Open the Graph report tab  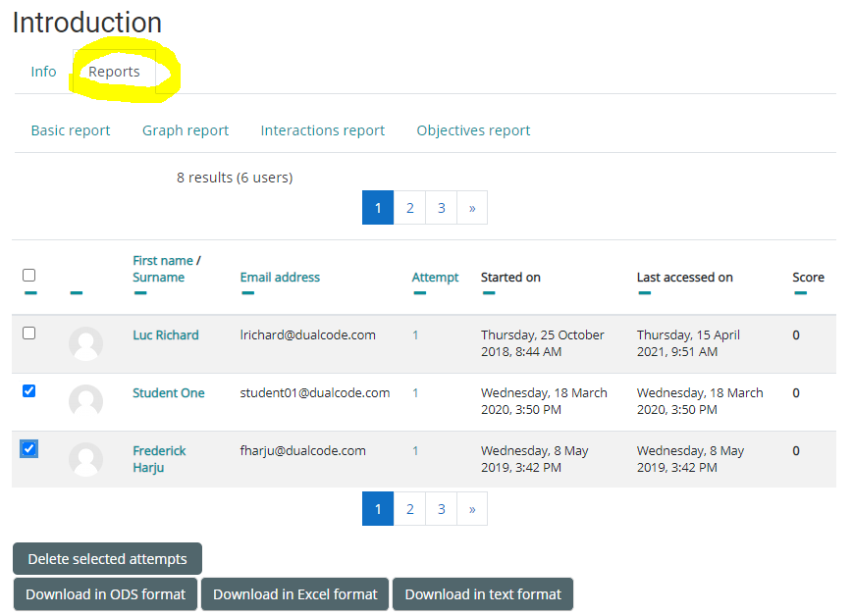pyautogui.click(x=185, y=130)
